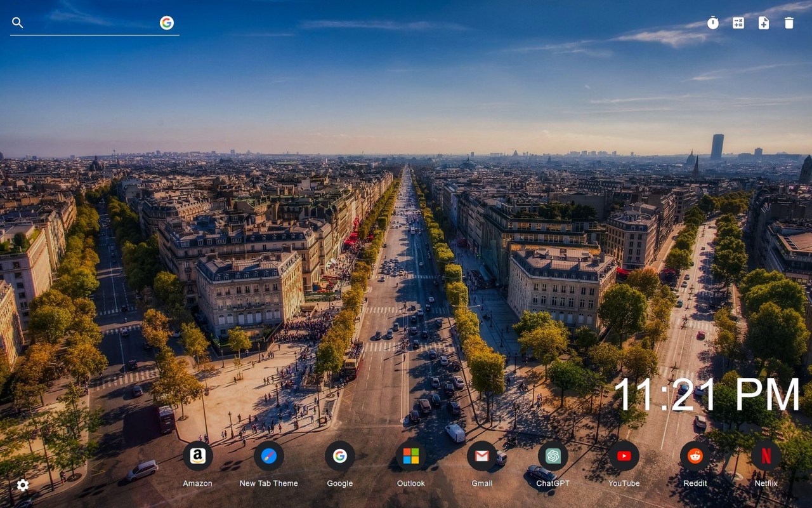
Task: Click the Google logo in search bar
Action: [167, 23]
